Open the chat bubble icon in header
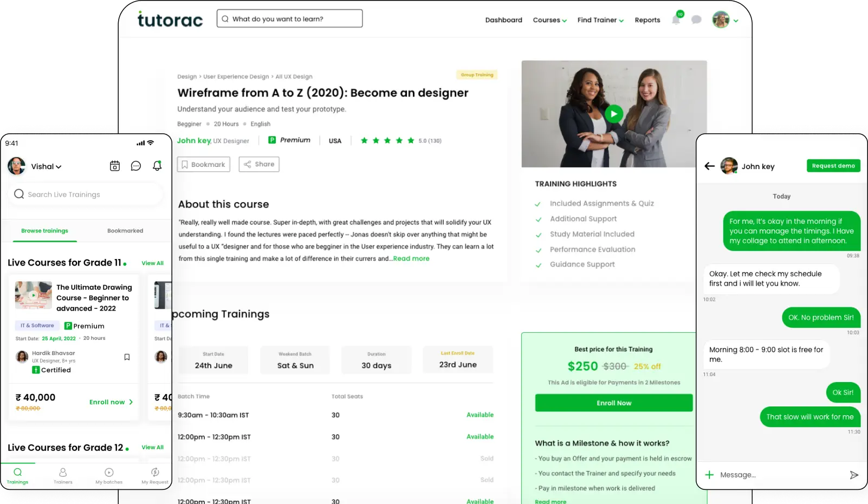This screenshot has height=504, width=868. (x=696, y=20)
